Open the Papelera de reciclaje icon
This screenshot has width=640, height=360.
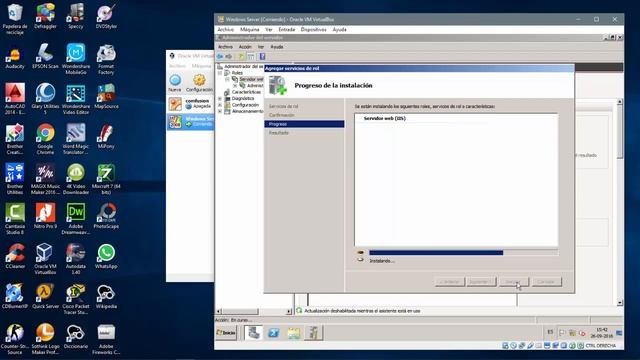click(x=15, y=19)
